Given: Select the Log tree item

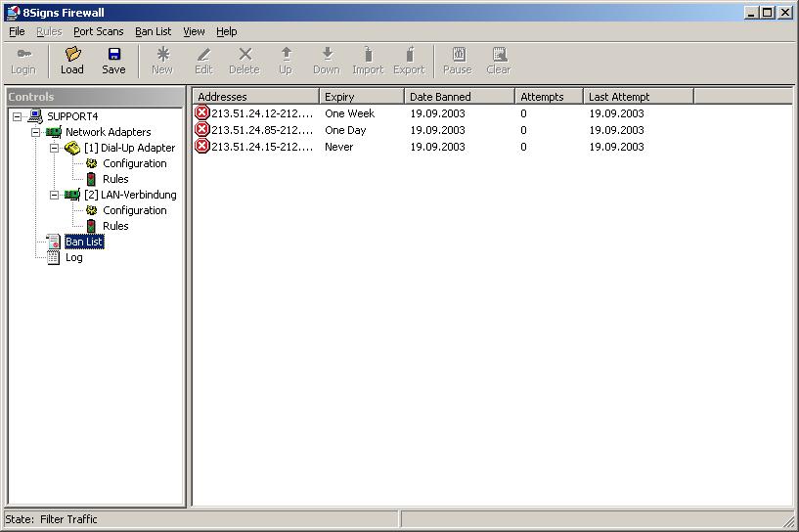Looking at the screenshot, I should (73, 257).
